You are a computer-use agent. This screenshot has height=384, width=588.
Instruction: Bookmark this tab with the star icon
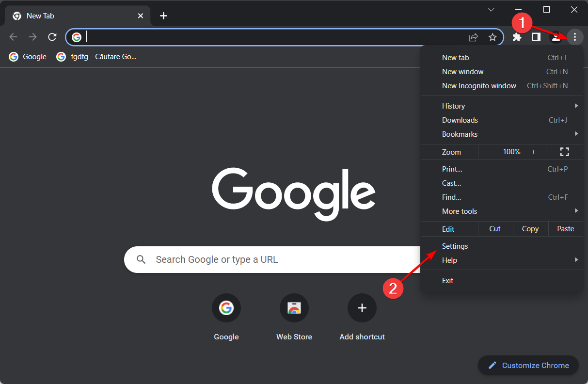point(493,37)
